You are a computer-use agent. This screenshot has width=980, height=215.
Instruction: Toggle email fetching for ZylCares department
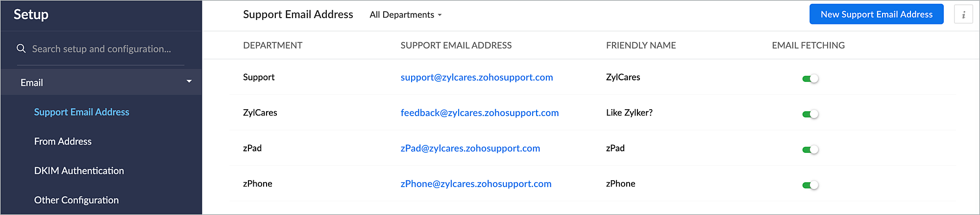810,114
